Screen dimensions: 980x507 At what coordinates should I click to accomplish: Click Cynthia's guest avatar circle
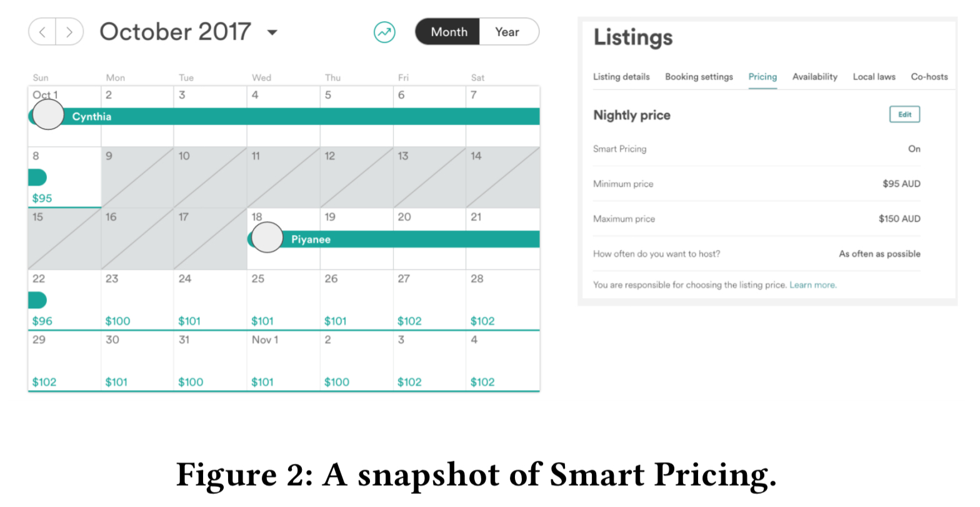pyautogui.click(x=47, y=114)
